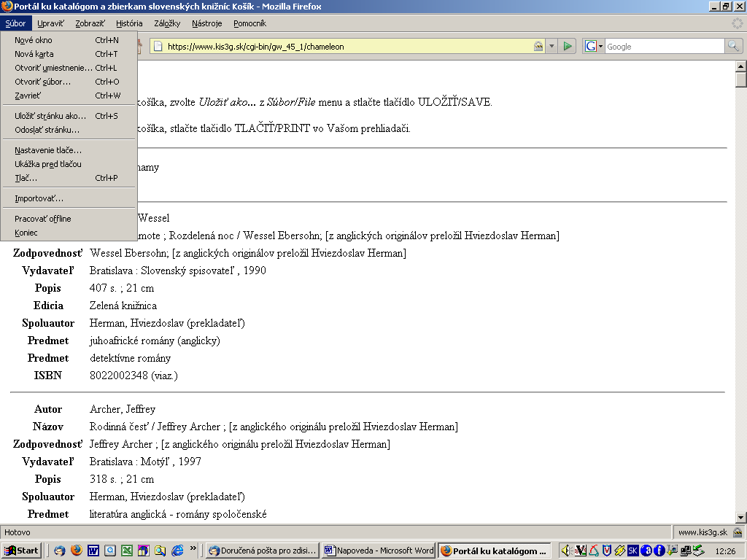The image size is (747, 560).
Task: Launch Firefox from quick launch bar
Action: click(x=77, y=551)
